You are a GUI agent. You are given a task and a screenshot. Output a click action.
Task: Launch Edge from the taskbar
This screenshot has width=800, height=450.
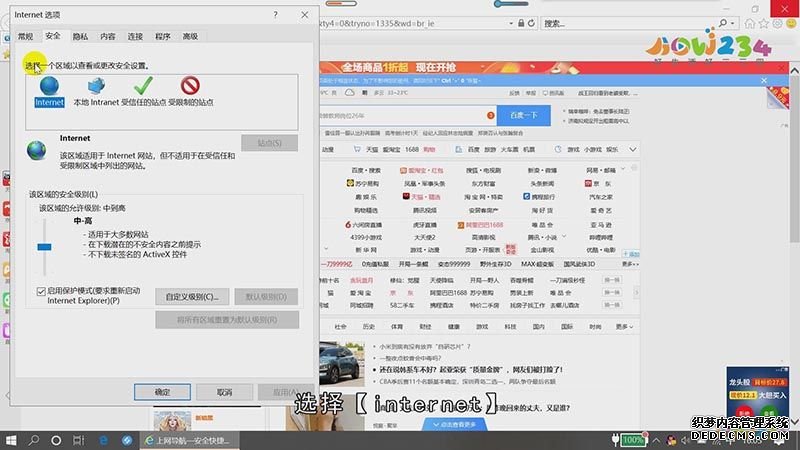103,440
